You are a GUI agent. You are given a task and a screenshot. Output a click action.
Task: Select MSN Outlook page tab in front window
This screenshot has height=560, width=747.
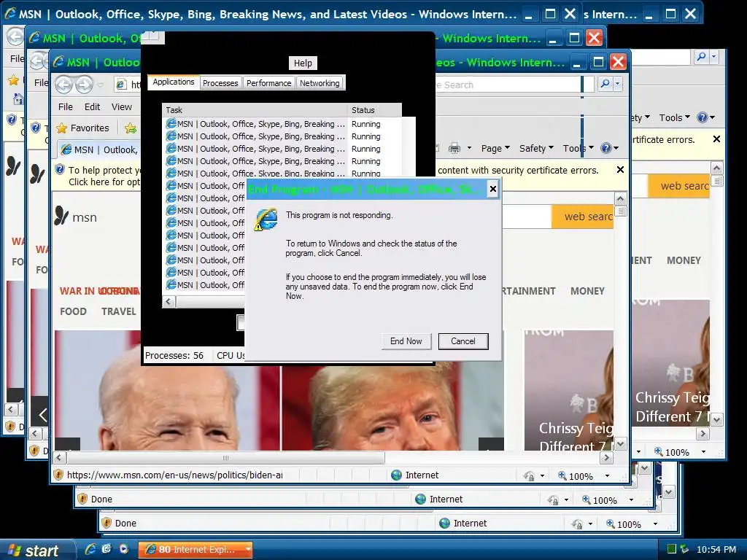(99, 149)
